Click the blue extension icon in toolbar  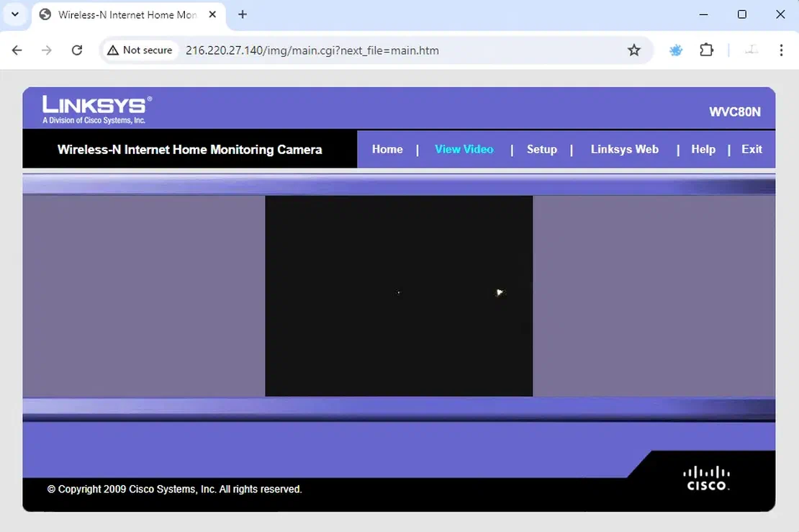[x=676, y=50]
